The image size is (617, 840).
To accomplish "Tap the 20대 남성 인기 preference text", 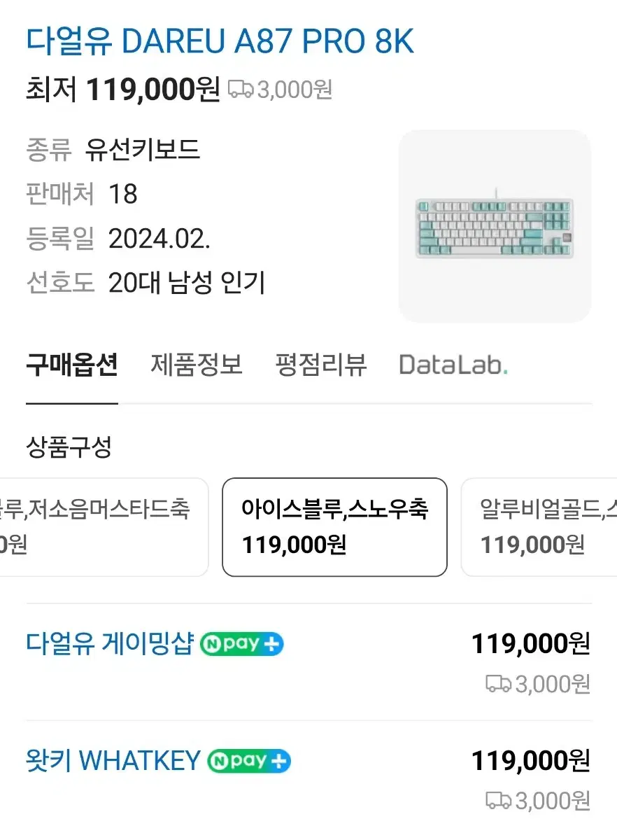I will tap(187, 283).
